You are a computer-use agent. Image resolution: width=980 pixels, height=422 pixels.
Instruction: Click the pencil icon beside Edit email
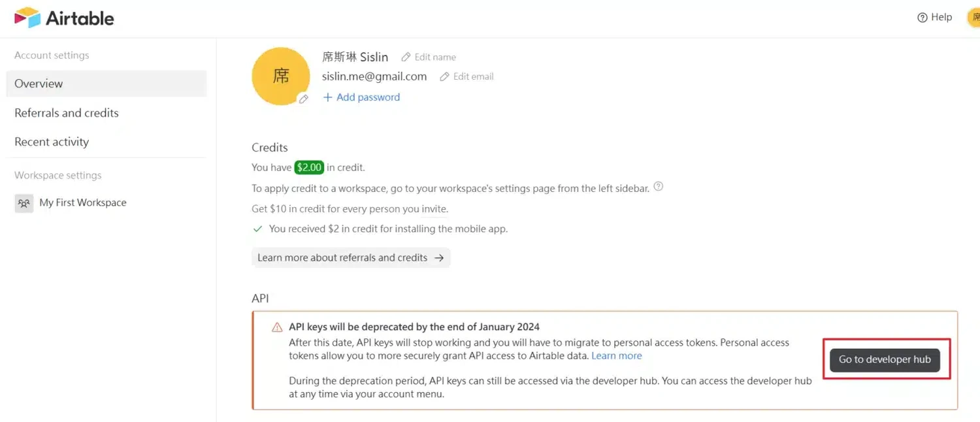(445, 76)
